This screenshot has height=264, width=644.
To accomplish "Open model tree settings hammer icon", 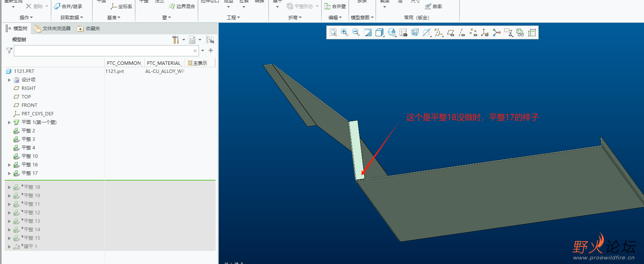I will pyautogui.click(x=175, y=40).
